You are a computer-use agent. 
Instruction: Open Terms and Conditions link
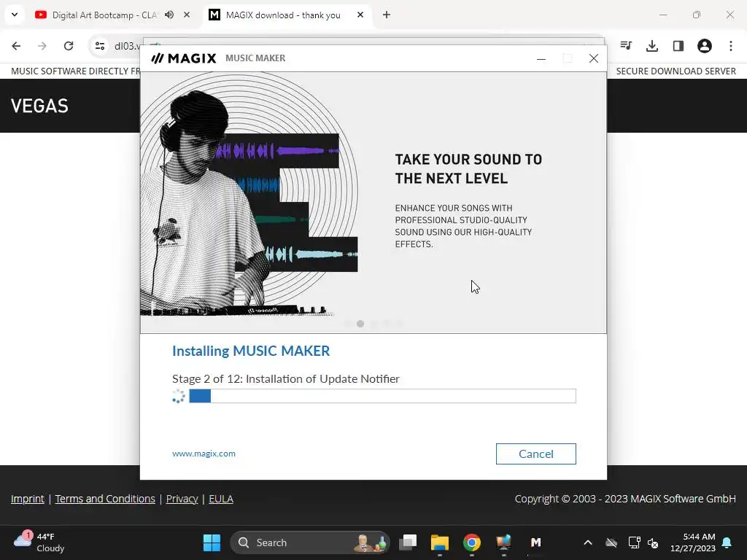point(105,499)
